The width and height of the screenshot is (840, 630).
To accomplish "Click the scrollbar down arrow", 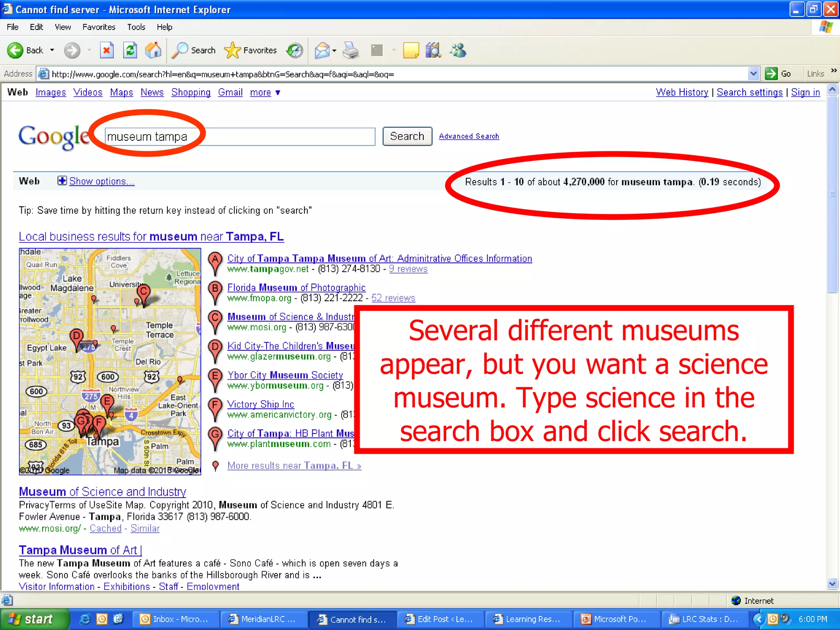I will [832, 583].
